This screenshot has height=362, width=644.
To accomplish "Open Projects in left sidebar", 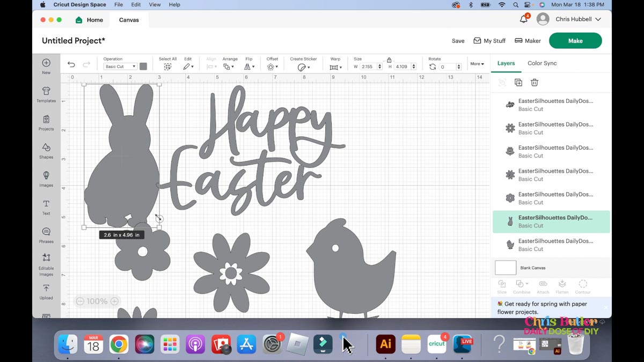I will click(x=46, y=123).
